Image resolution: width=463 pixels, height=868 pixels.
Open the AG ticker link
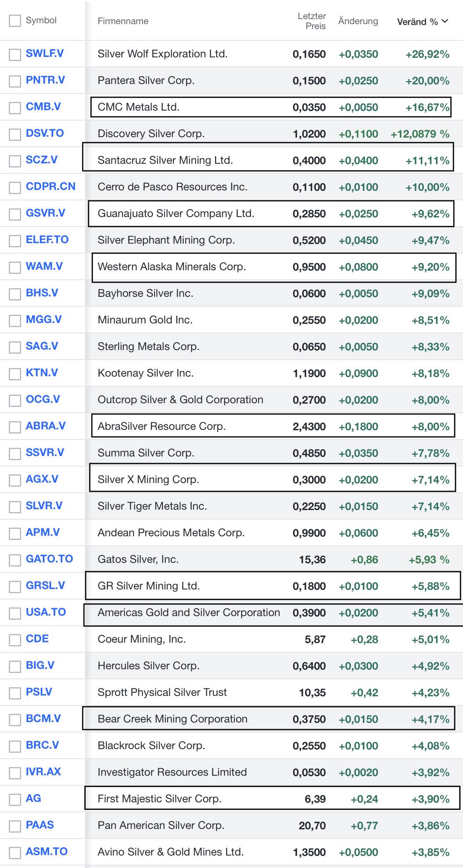tap(33, 798)
